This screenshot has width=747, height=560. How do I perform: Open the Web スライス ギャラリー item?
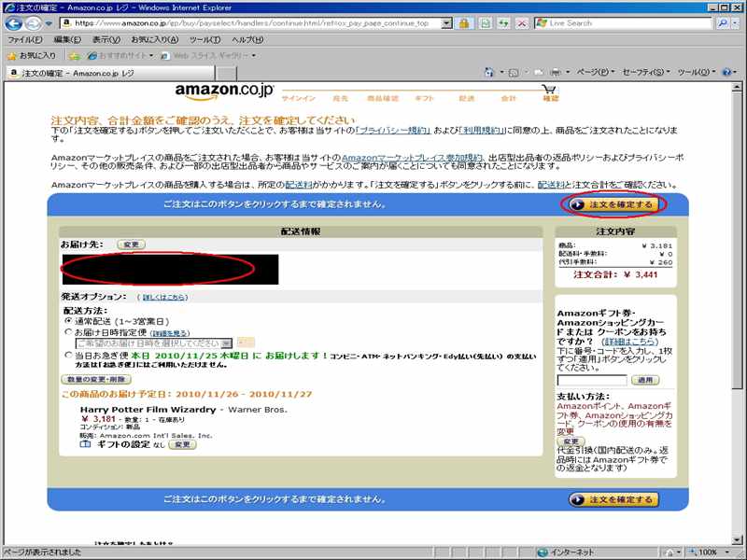click(208, 56)
